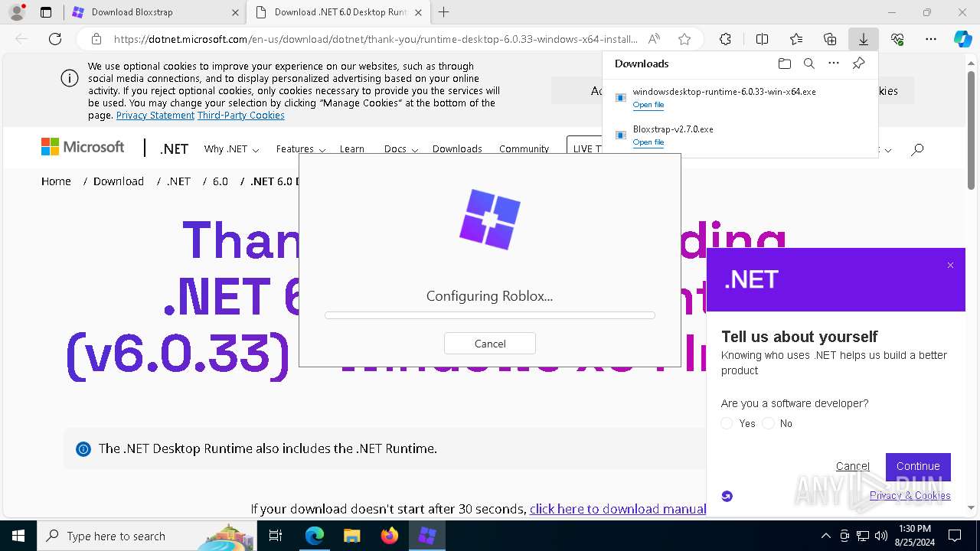980x551 pixels.
Task: Open the Community nav item
Action: coord(524,149)
